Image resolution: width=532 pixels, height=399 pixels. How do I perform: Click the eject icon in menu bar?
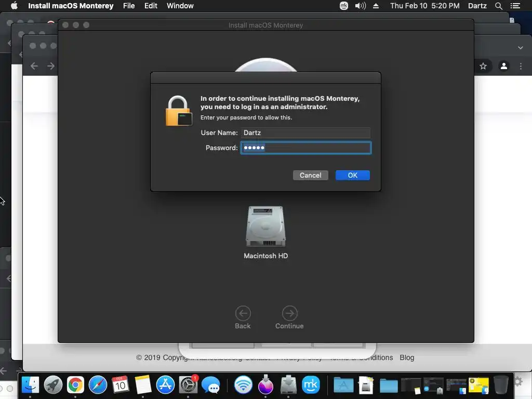376,6
